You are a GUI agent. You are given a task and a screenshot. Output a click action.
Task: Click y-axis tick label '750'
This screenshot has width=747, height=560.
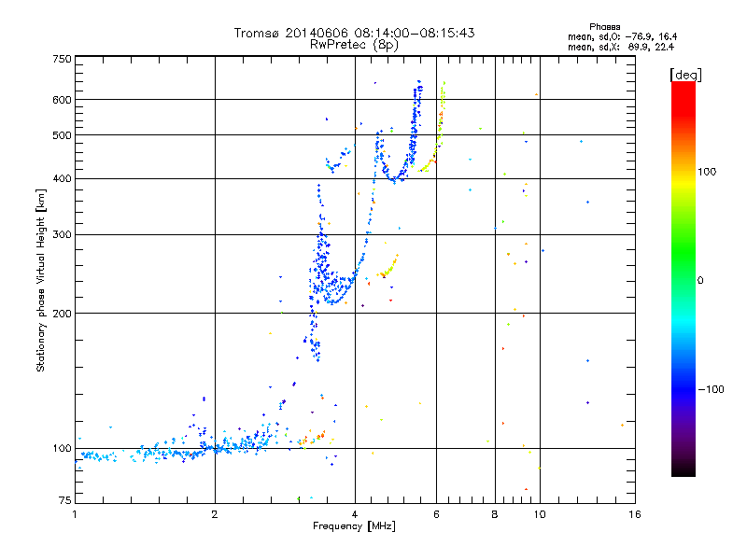62,59
